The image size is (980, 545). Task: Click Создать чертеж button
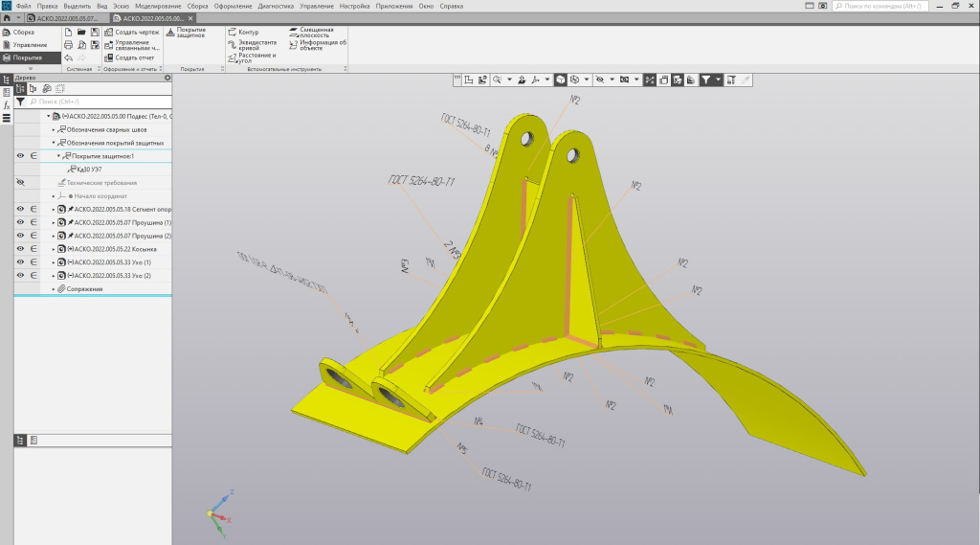132,32
